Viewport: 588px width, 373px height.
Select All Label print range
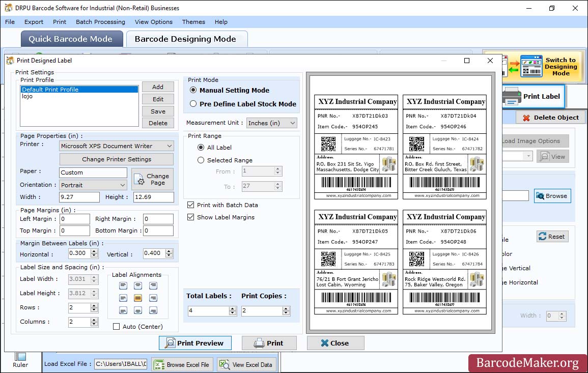pyautogui.click(x=201, y=148)
